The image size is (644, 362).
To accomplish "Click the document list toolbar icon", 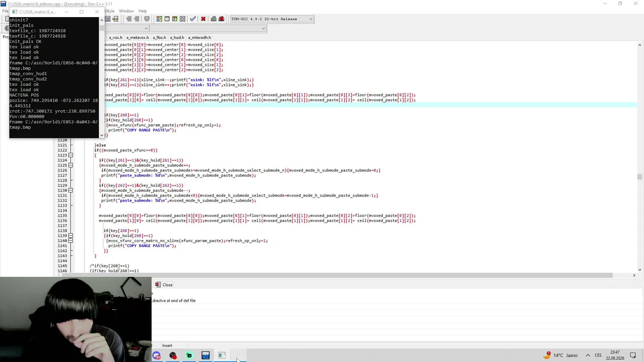I will 108,19.
